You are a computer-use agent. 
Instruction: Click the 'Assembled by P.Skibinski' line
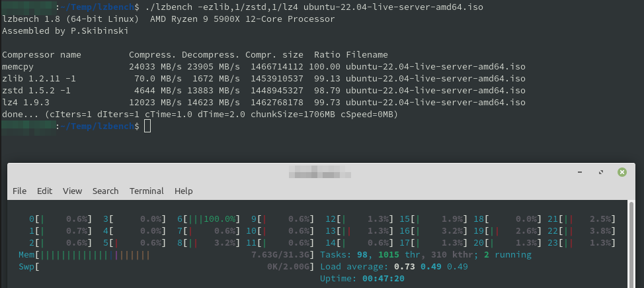click(x=65, y=31)
